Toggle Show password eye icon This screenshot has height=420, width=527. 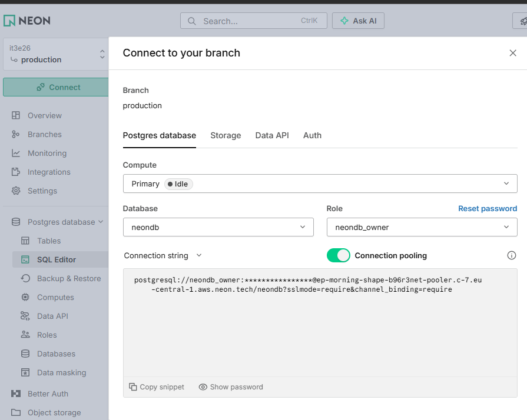203,386
